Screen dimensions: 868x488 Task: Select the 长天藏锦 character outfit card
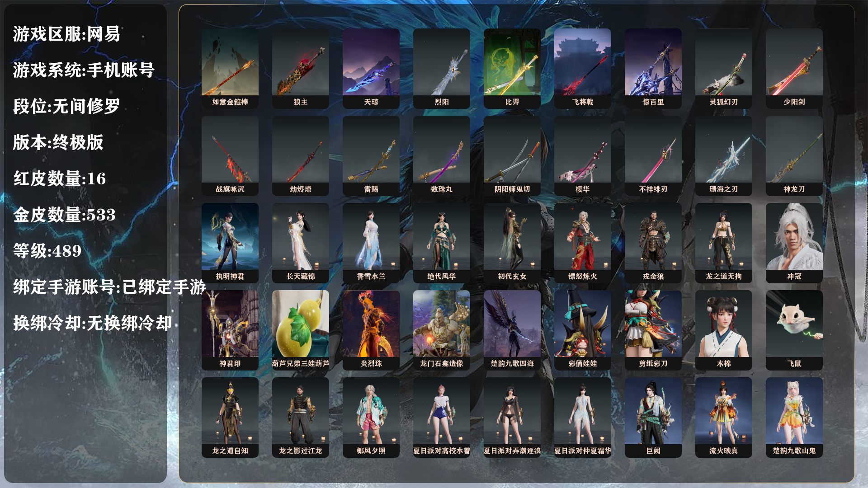[301, 243]
